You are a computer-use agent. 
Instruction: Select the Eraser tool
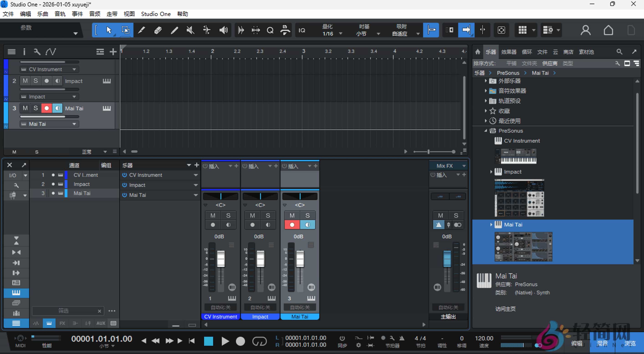click(x=158, y=30)
